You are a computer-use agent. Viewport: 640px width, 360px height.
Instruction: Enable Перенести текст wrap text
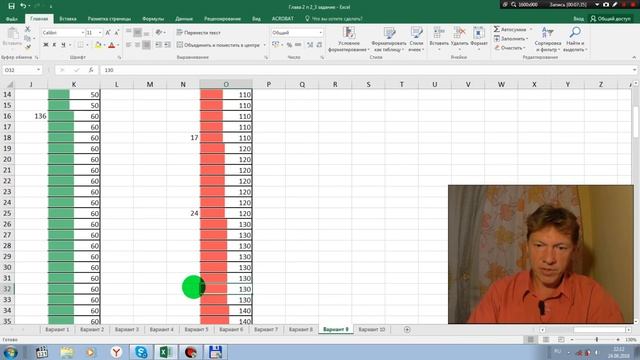pyautogui.click(x=199, y=32)
